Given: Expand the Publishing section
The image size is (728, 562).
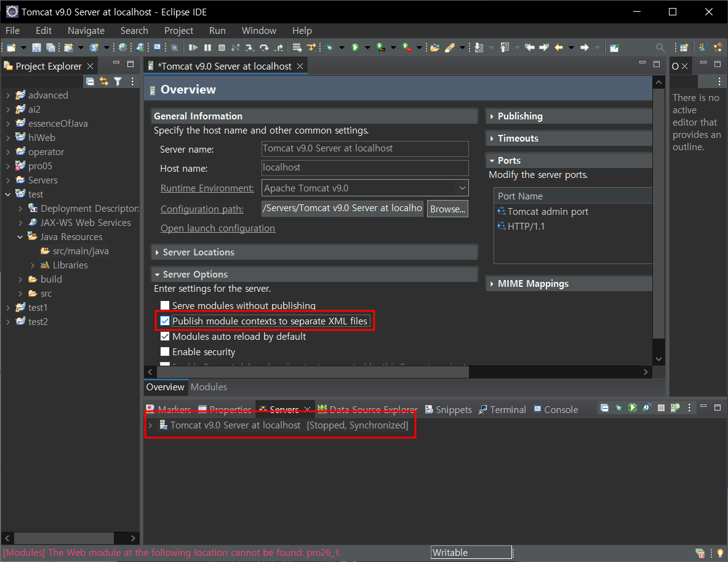Looking at the screenshot, I should pyautogui.click(x=492, y=116).
